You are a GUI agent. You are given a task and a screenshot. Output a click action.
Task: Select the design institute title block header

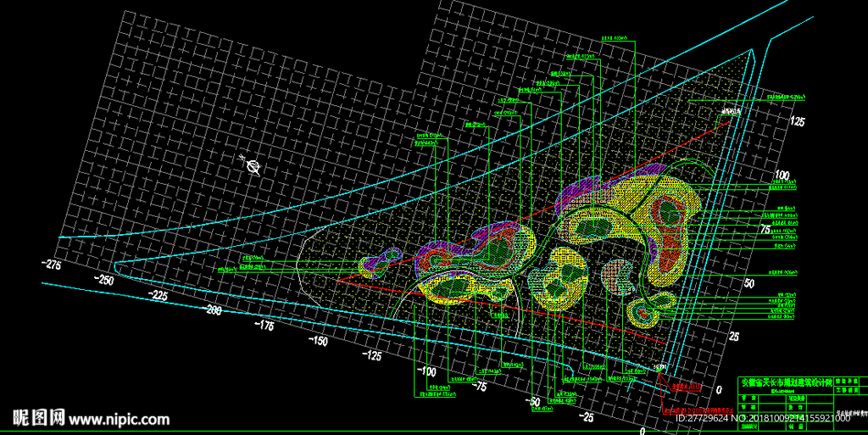[x=787, y=382]
